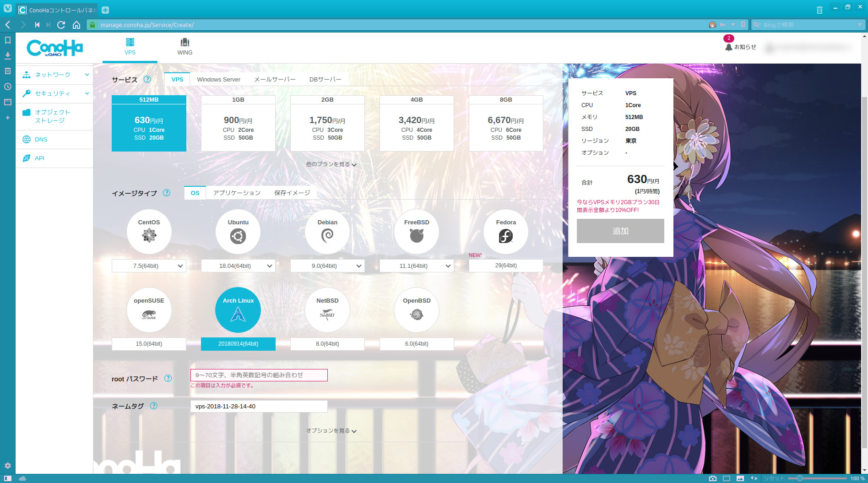Select NetBSD version 8.0(64bit)

[x=327, y=344]
